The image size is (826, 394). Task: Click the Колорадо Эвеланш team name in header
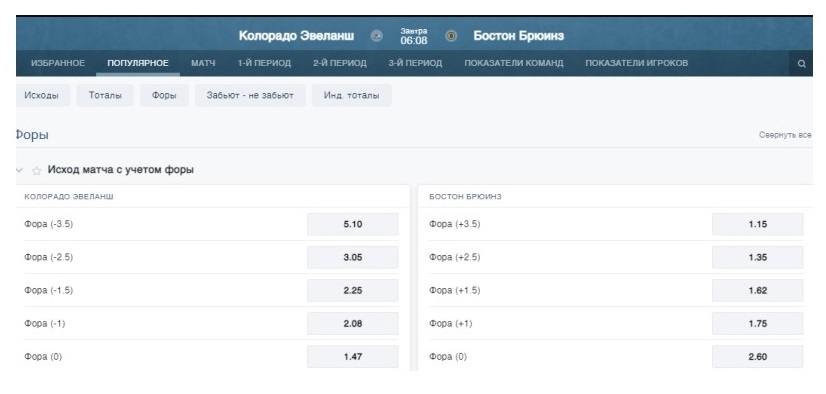[x=297, y=36]
